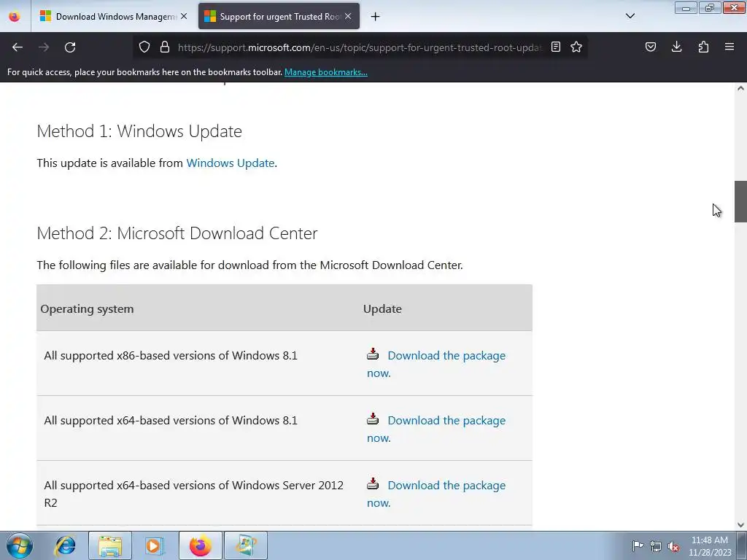Viewport: 747px width, 560px height.
Task: View site security padlock info
Action: point(165,47)
